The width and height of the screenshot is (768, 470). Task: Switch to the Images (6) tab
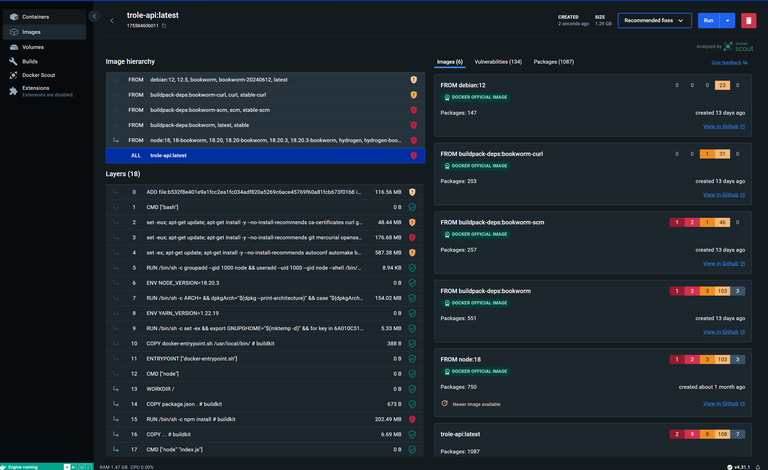450,62
